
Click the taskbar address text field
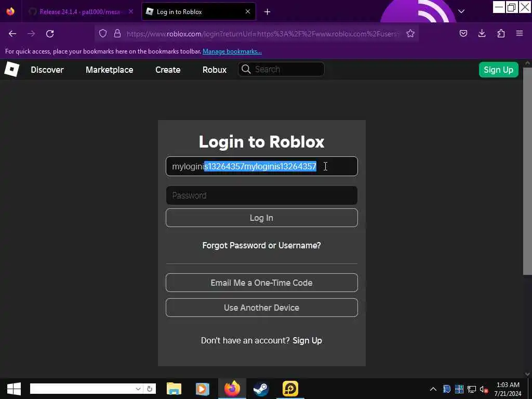82,389
